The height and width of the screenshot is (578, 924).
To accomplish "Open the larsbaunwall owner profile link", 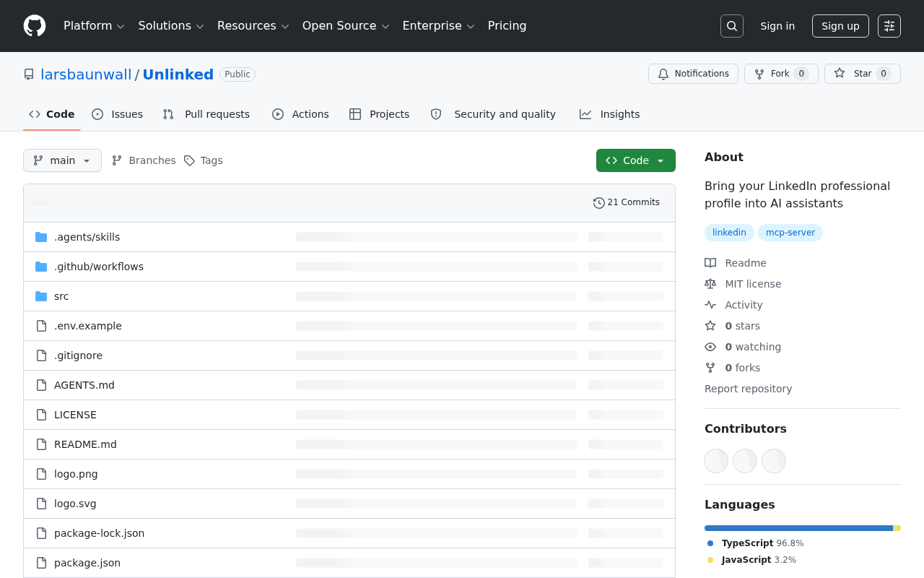I will pos(86,74).
